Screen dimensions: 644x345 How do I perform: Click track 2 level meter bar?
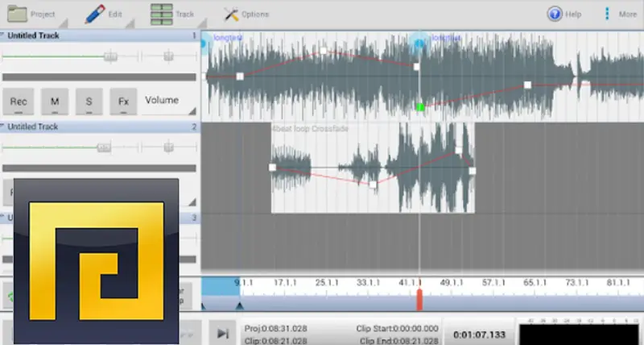tap(99, 168)
